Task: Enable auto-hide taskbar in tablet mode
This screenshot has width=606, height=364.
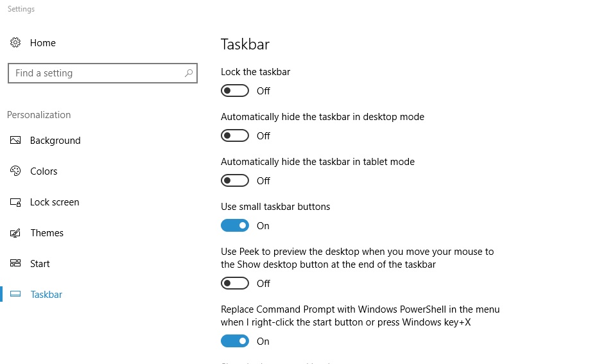Action: [x=235, y=180]
